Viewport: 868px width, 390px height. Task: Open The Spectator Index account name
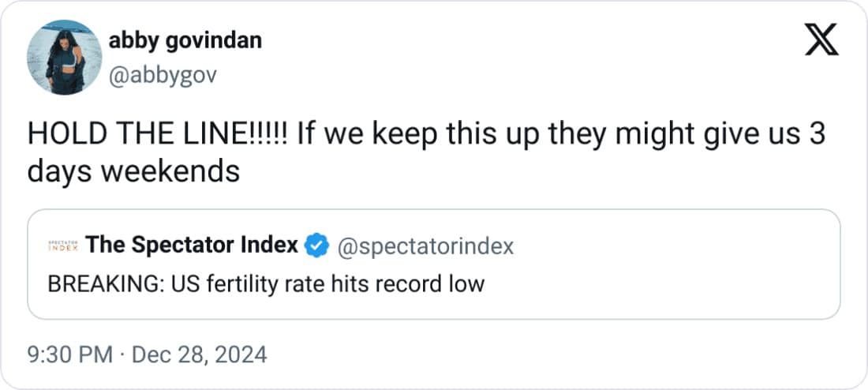tap(193, 246)
